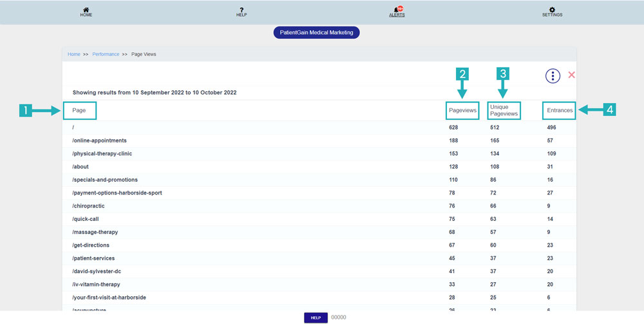Image resolution: width=644 pixels, height=324 pixels.
Task: Click the 41 pageviews value
Action: 452,271
